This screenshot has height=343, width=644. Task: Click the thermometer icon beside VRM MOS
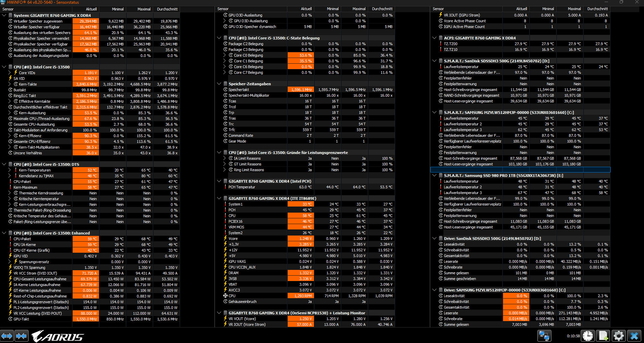coord(225,227)
